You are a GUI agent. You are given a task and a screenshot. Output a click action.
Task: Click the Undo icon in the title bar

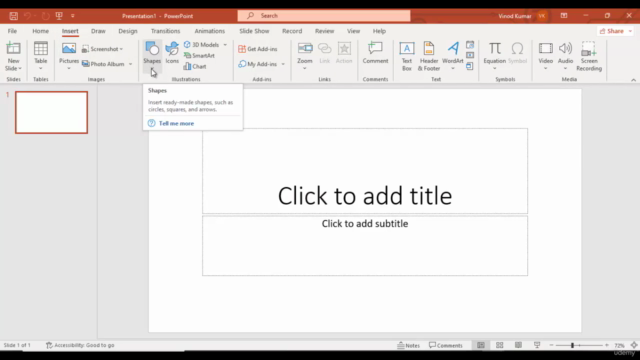coord(27,16)
